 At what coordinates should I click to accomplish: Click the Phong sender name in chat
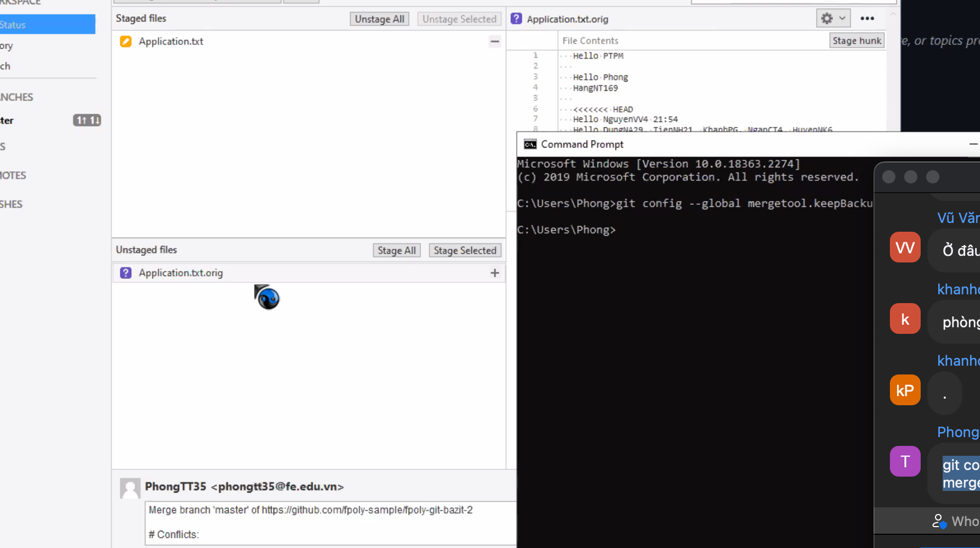(x=958, y=432)
